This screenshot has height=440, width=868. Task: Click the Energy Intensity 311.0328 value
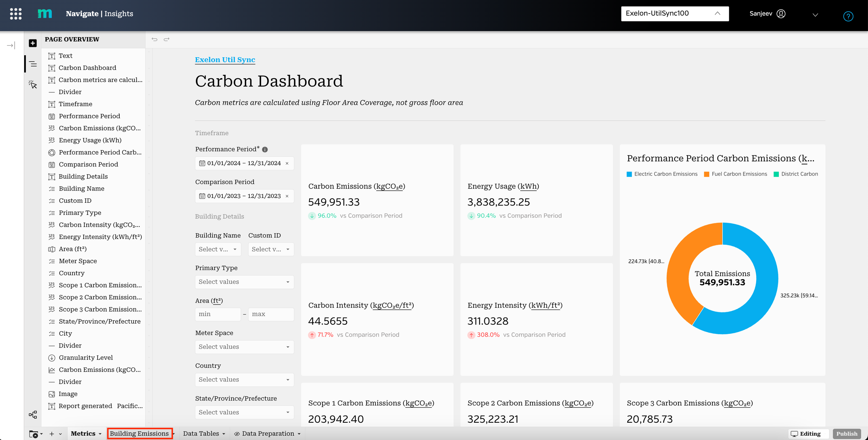click(488, 321)
